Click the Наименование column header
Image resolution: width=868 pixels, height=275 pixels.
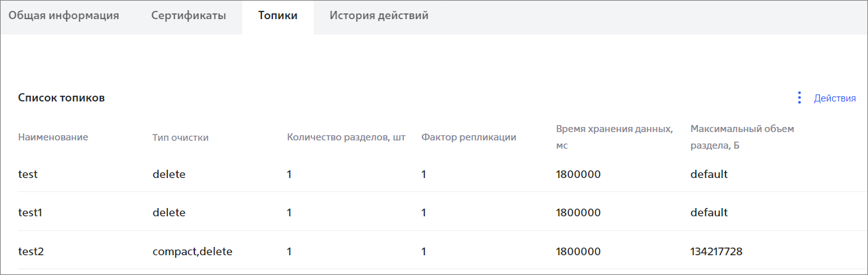[x=53, y=137]
